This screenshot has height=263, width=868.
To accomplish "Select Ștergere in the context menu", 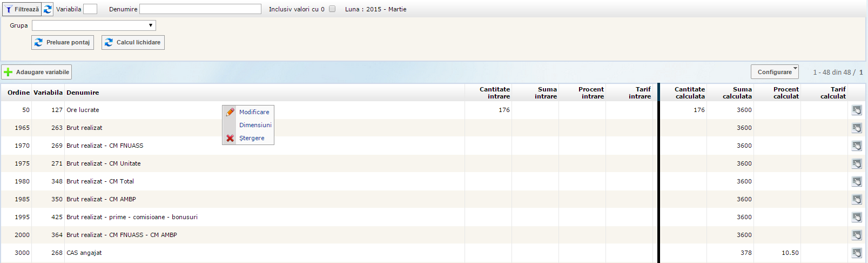I will click(252, 138).
